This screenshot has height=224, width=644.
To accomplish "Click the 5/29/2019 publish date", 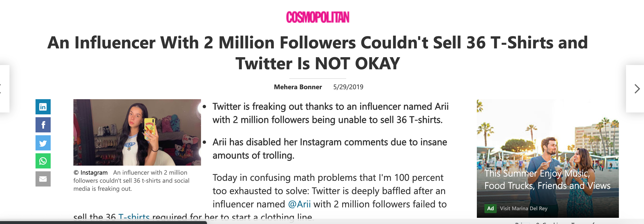I will coord(348,87).
